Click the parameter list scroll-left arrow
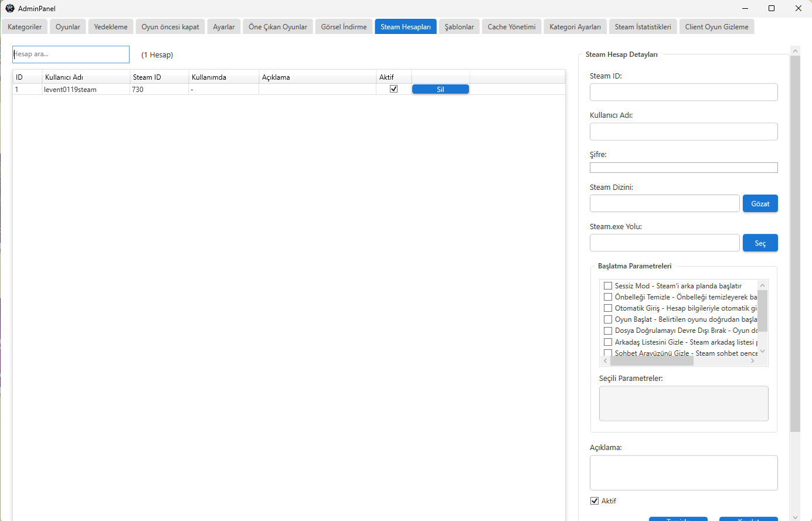The image size is (812, 521). pos(605,361)
